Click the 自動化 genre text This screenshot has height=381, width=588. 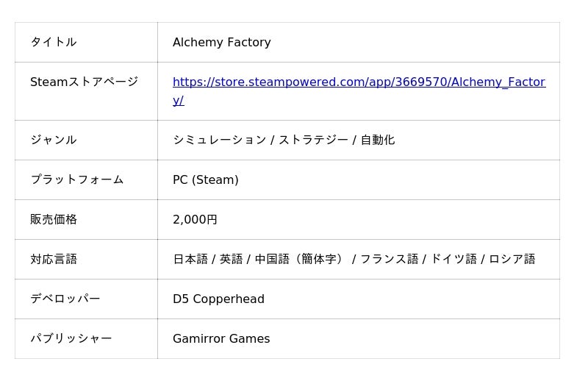click(377, 140)
